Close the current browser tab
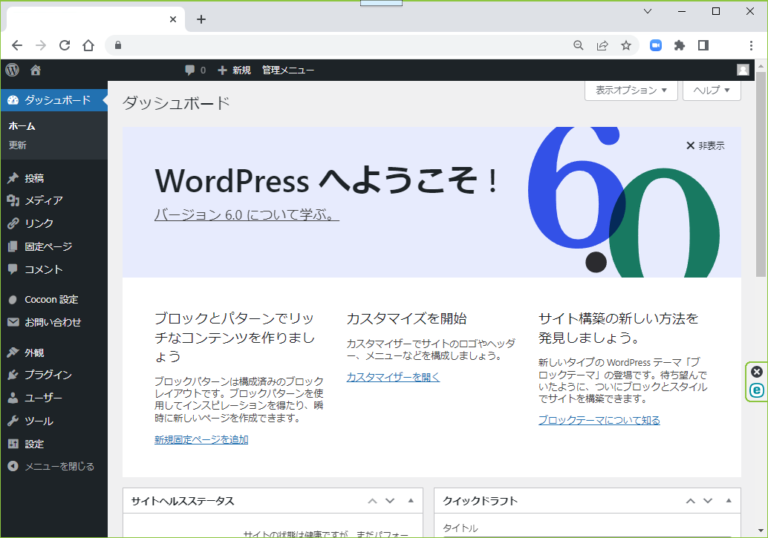Image resolution: width=768 pixels, height=538 pixels. pyautogui.click(x=173, y=20)
